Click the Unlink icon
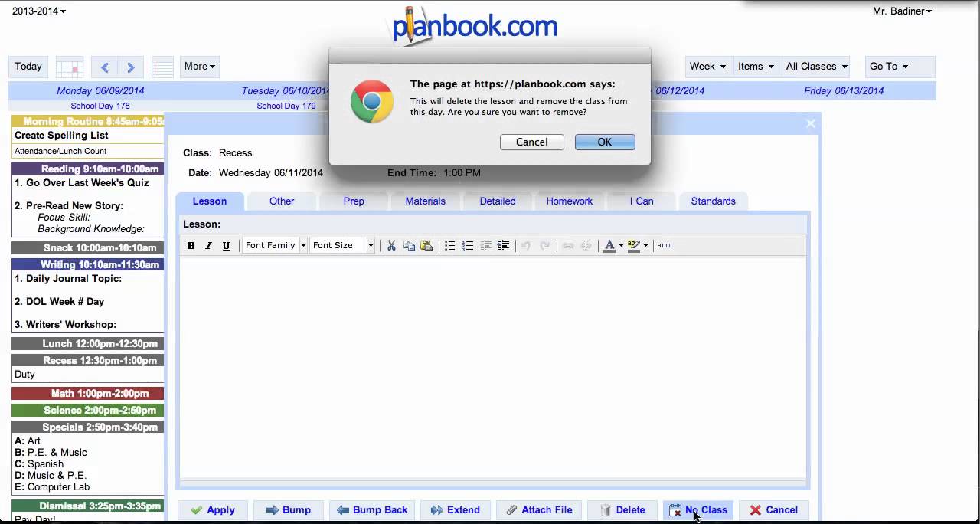Image resolution: width=980 pixels, height=524 pixels. 586,246
